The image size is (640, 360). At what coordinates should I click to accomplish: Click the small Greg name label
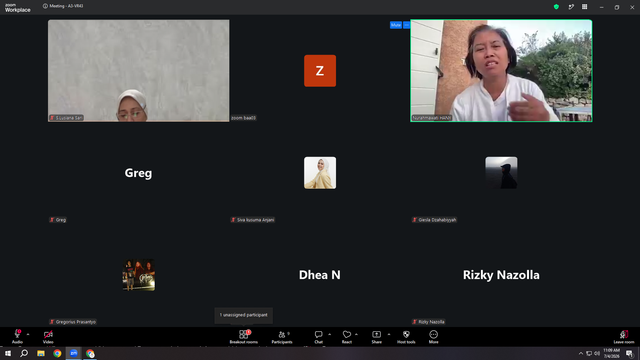58,220
